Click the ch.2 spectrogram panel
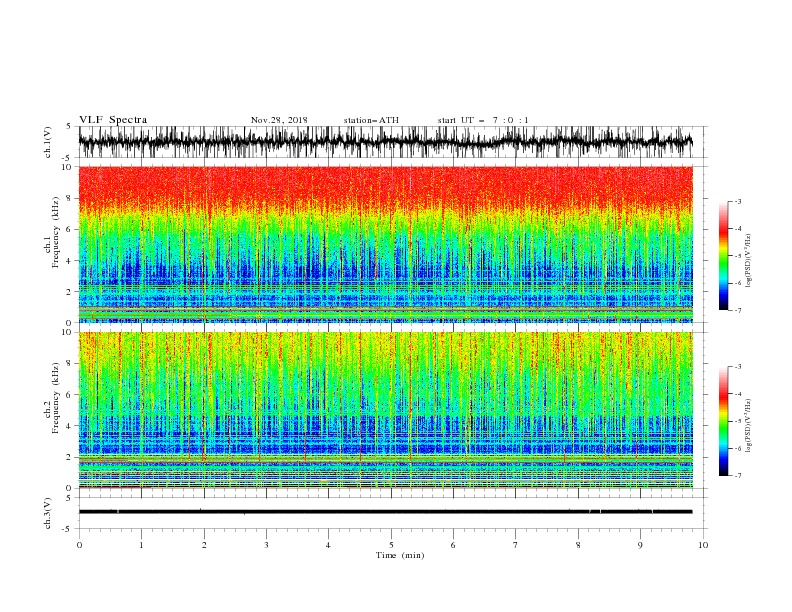 [385, 410]
